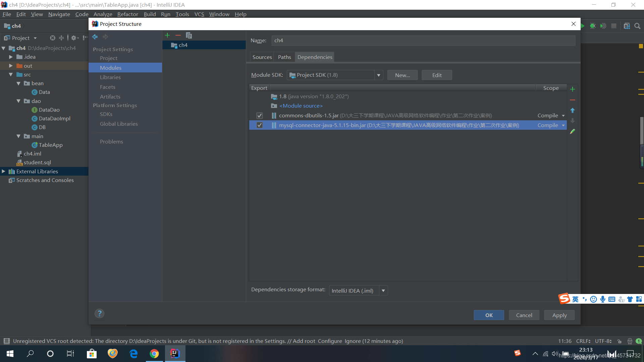
Task: Collapse the dao package
Action: pos(18,101)
